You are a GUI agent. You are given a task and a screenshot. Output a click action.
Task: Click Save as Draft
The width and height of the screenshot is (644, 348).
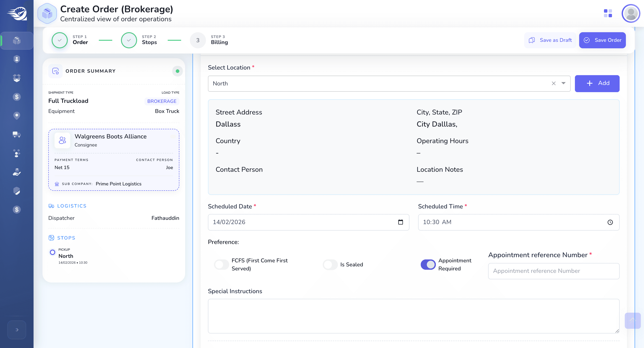coord(550,40)
